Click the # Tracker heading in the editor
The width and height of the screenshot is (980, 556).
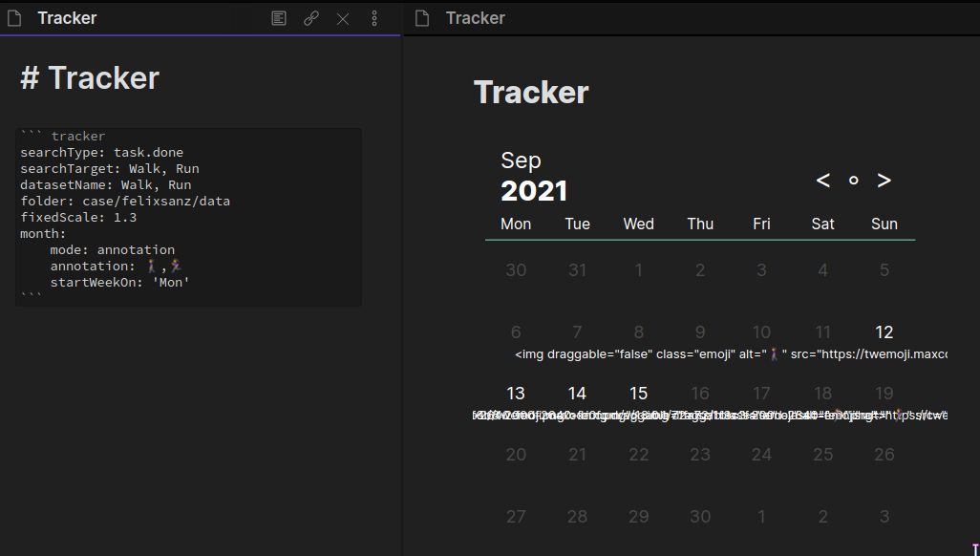[x=88, y=78]
